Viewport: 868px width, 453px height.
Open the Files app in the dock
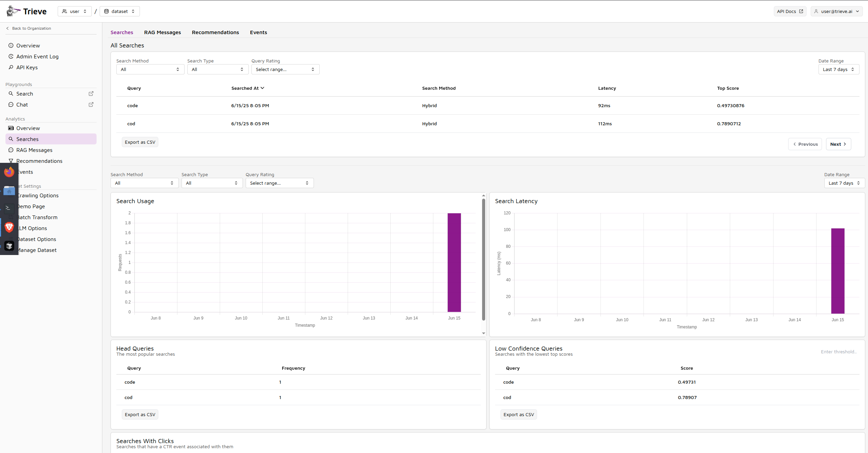[x=9, y=190]
